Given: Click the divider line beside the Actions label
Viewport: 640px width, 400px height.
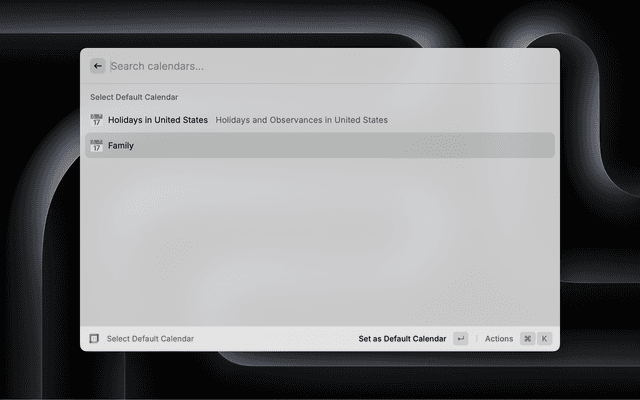Looking at the screenshot, I should coord(476,339).
